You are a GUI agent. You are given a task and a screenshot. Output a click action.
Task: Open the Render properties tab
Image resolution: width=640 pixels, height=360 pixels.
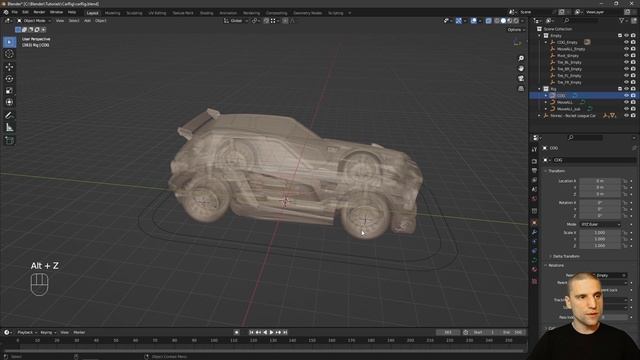(x=534, y=161)
